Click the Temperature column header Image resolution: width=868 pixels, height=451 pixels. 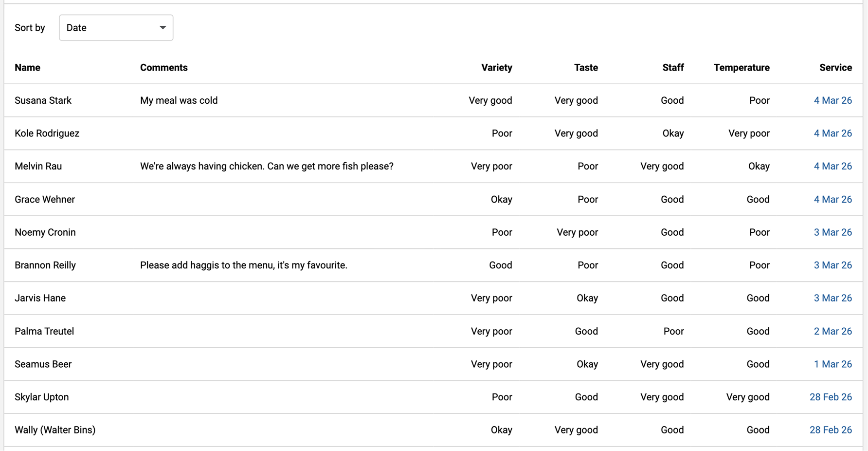pyautogui.click(x=741, y=68)
